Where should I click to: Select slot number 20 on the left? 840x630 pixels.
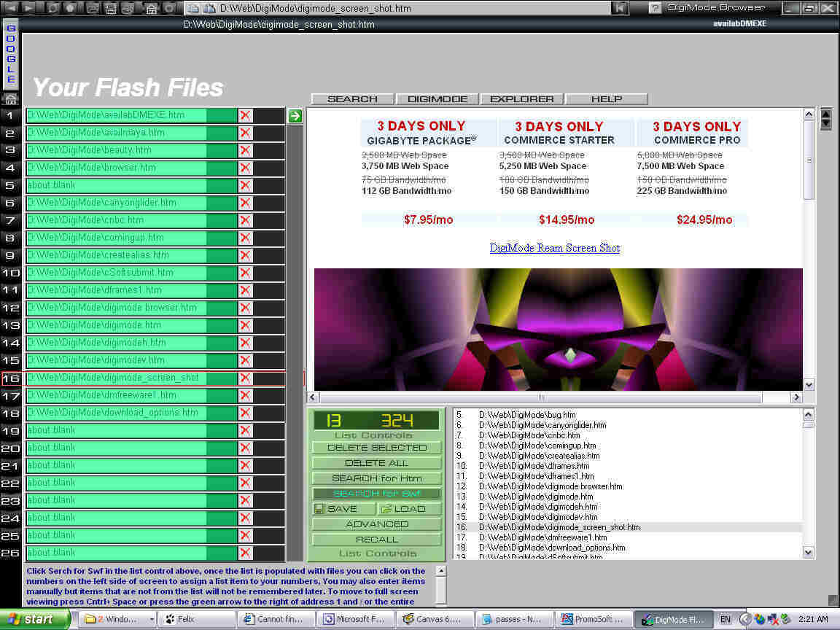(10, 448)
